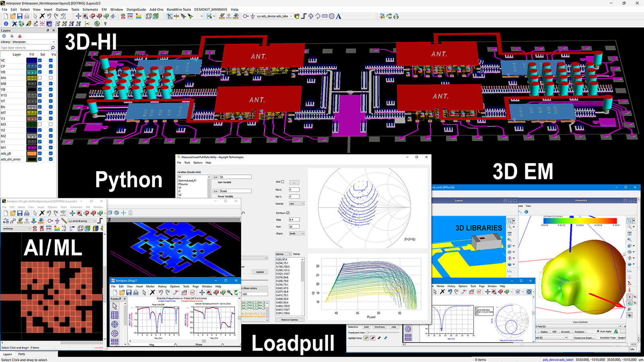Image resolution: width=644 pixels, height=362 pixels.
Task: Click the magenta Fill swatch for the M1 layer
Action: 32,148
